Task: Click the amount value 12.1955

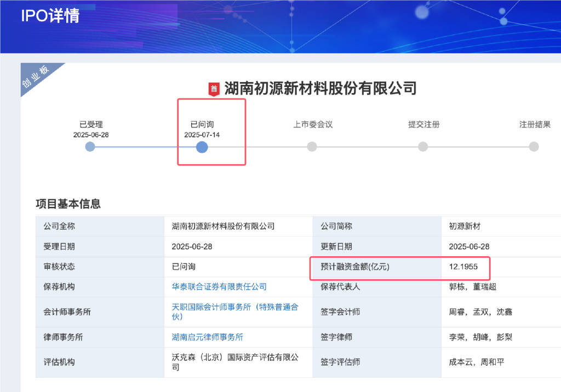Action: 463,267
